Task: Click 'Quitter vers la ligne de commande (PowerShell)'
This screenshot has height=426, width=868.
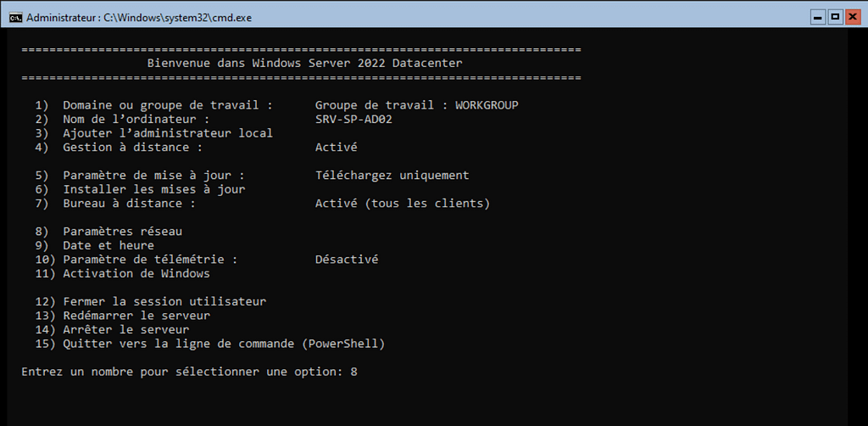Action: 223,344
